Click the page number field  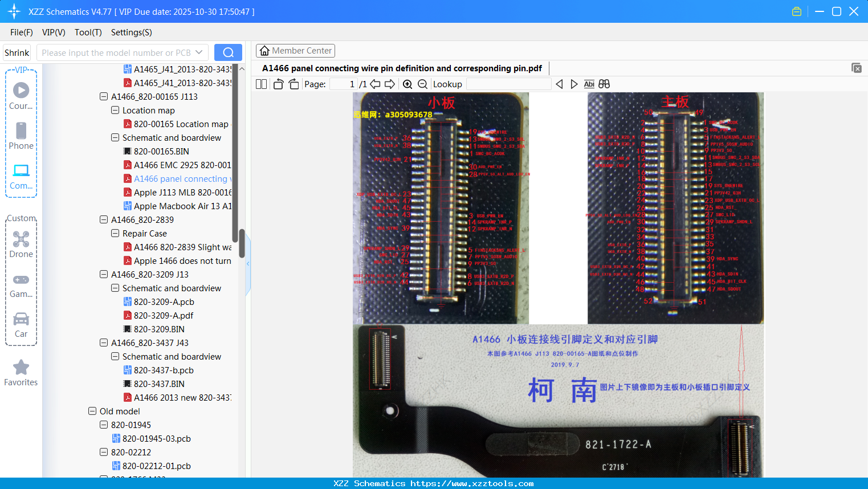(343, 84)
